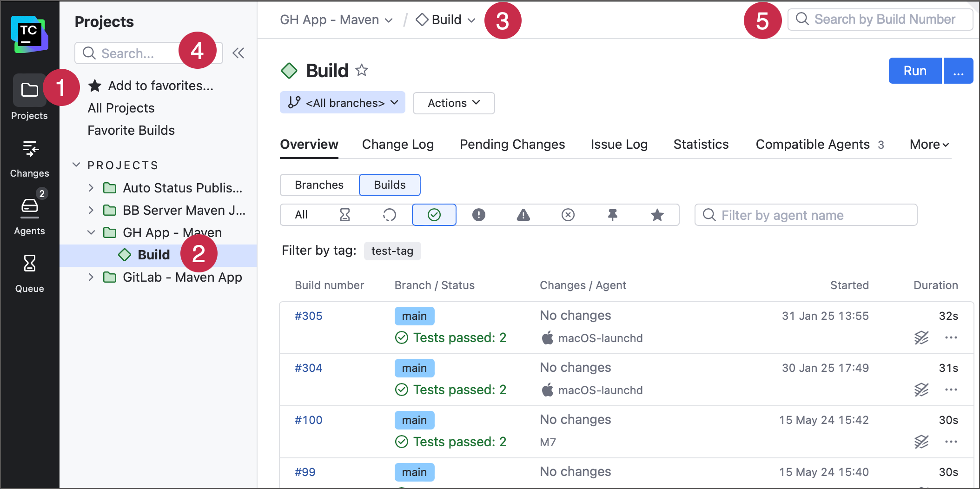Toggle the canceled builds filter
Image resolution: width=980 pixels, height=489 pixels.
coord(568,215)
